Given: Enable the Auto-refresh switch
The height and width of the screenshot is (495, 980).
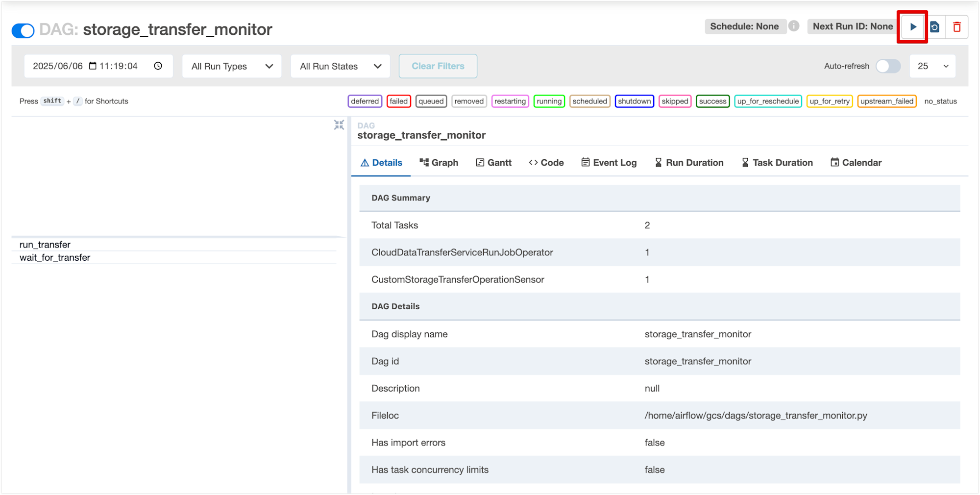Looking at the screenshot, I should tap(888, 66).
